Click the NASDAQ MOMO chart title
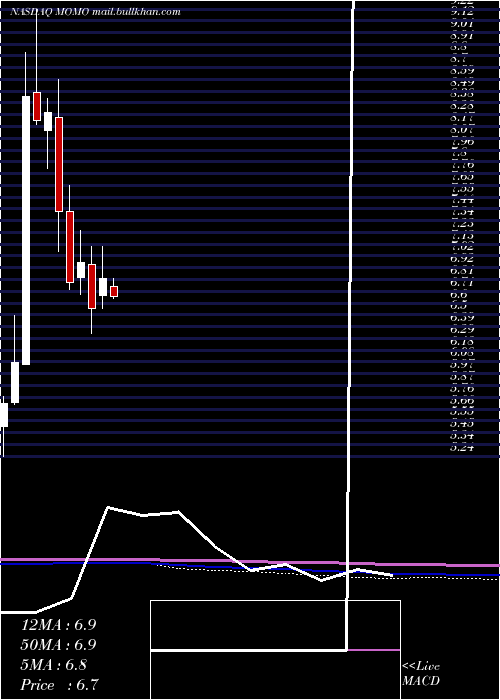 [95, 12]
